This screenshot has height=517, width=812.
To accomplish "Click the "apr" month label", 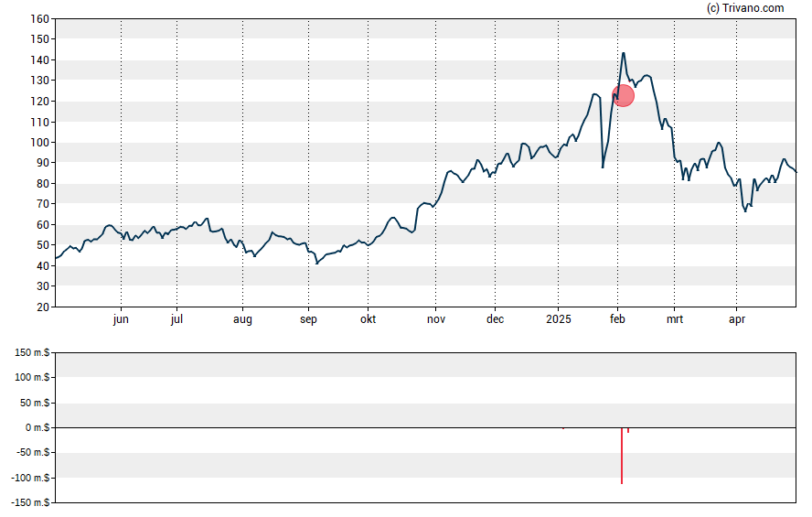I will tap(737, 319).
